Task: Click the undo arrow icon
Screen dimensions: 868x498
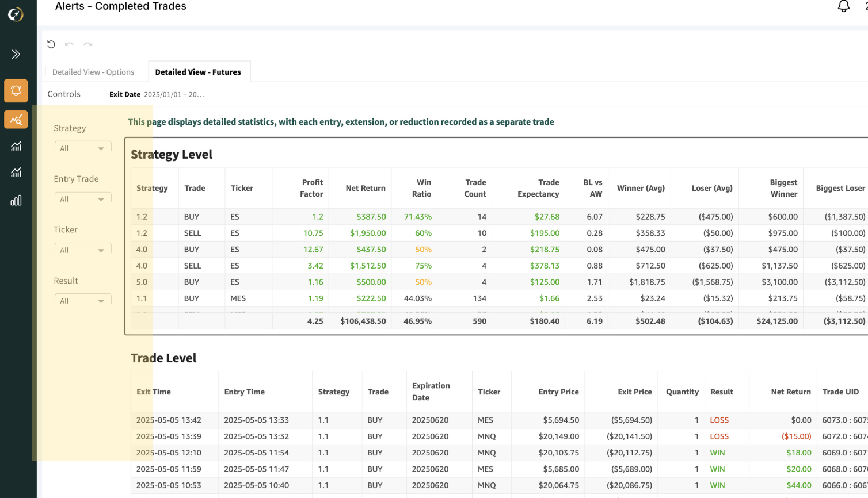Action: pyautogui.click(x=69, y=44)
